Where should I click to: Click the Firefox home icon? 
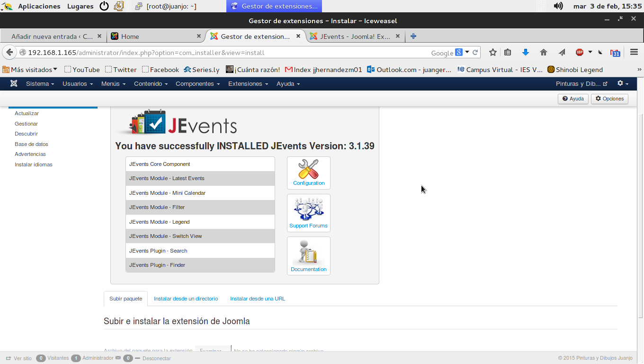[x=544, y=53]
